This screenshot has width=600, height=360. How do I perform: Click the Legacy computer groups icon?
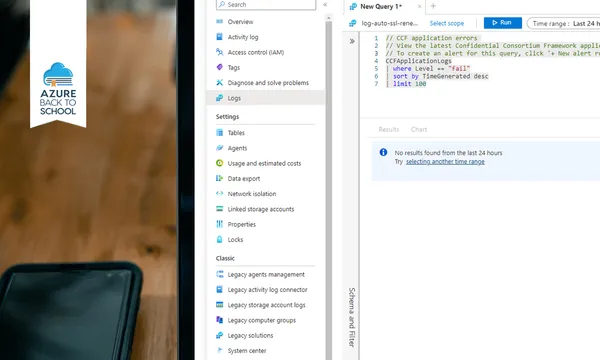[219, 320]
